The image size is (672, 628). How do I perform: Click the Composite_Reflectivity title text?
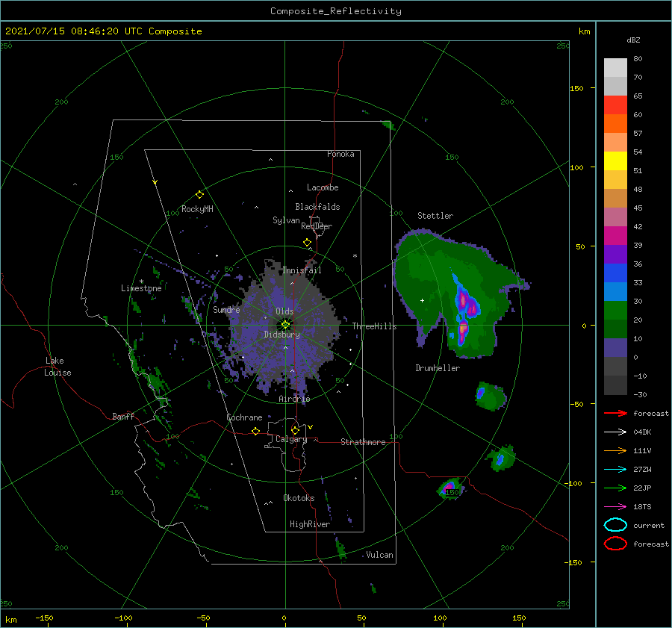coord(336,11)
